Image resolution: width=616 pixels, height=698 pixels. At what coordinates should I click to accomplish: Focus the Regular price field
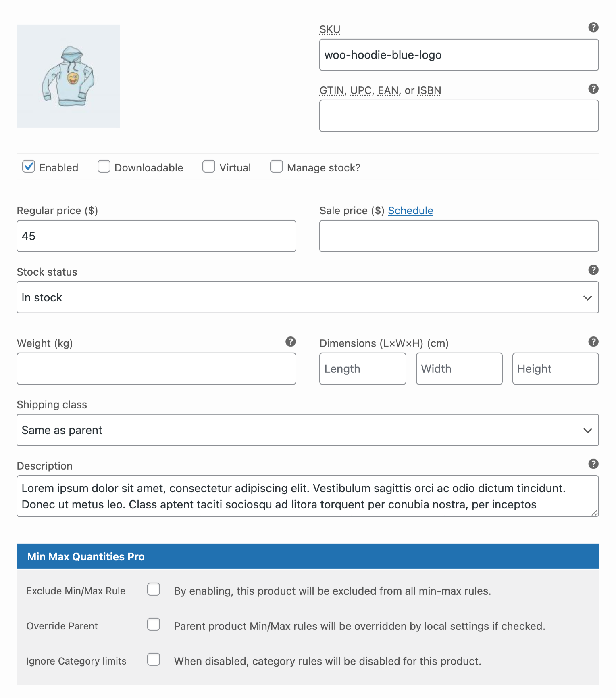click(x=156, y=236)
